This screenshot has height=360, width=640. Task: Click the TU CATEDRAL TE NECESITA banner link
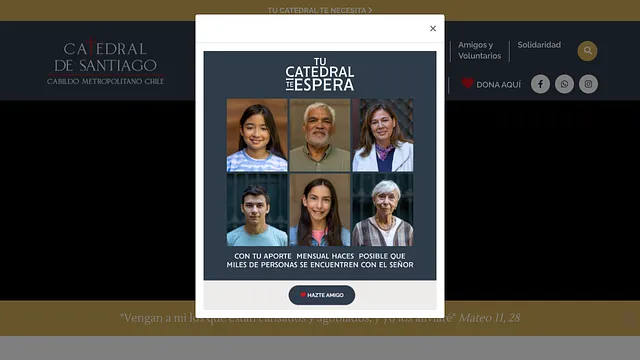point(320,10)
